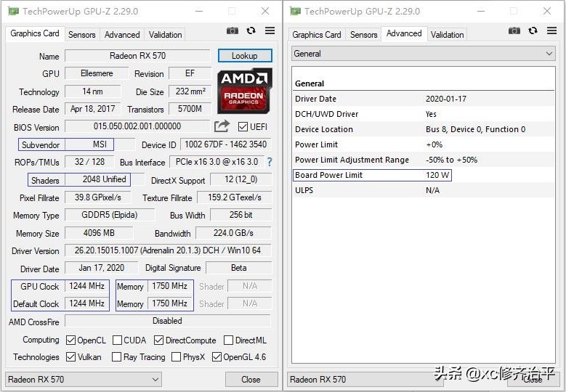Click the DirectX Support 12 (12_0) field
The width and height of the screenshot is (566, 392).
click(240, 179)
